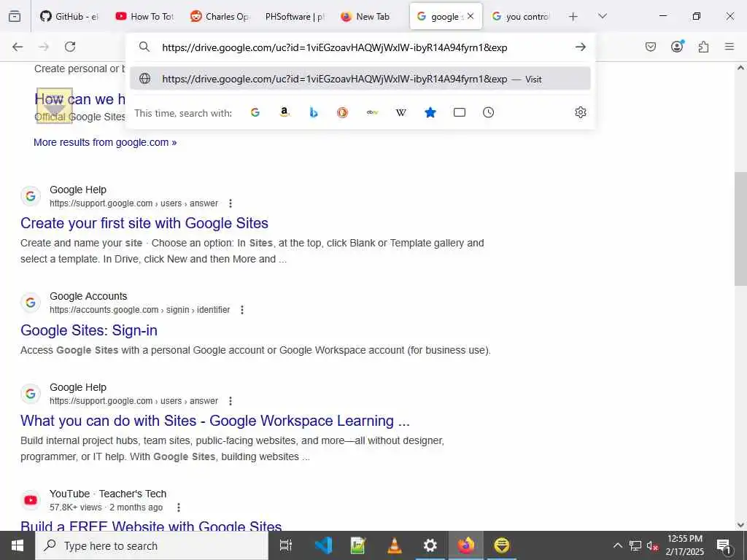Open search settings gear icon
Screen dimensions: 747x560
pyautogui.click(x=580, y=112)
